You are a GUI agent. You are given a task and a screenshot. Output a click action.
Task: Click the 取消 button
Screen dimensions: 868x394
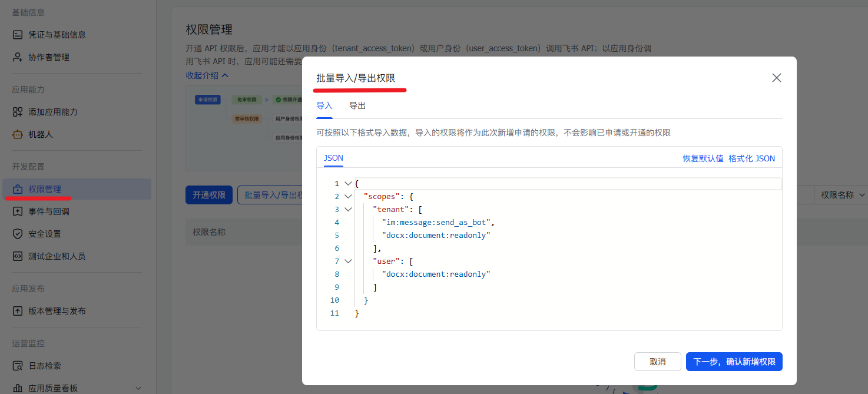point(658,362)
